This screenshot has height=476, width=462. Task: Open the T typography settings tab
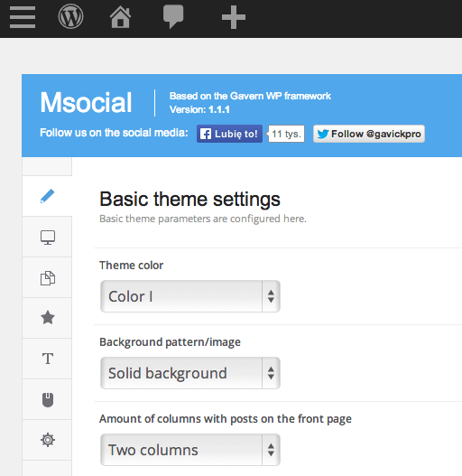47,359
